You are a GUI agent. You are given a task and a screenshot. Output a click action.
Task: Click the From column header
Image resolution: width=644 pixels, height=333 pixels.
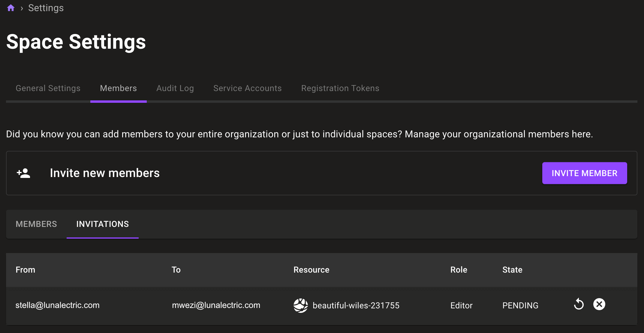pyautogui.click(x=26, y=270)
